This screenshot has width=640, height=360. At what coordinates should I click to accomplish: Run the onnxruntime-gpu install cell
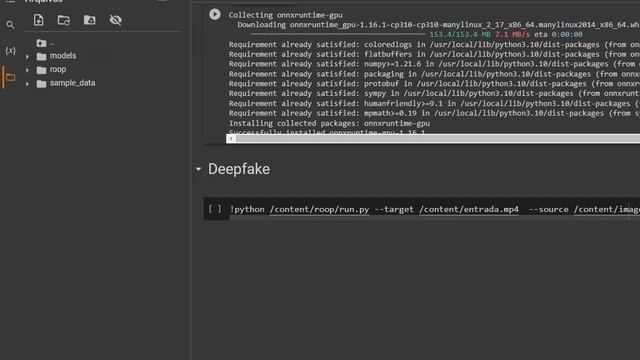pos(215,15)
